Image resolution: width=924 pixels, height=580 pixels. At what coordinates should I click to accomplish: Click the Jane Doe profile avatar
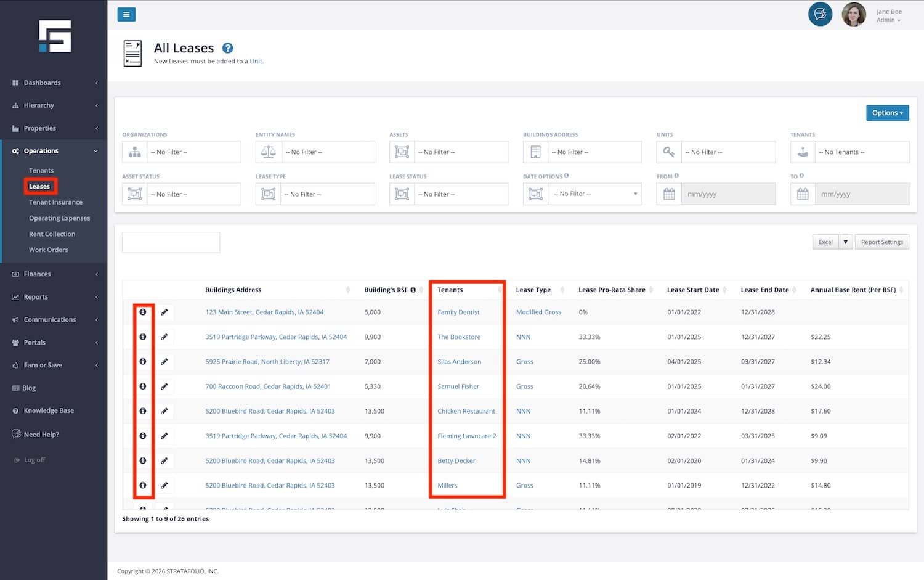pos(854,14)
